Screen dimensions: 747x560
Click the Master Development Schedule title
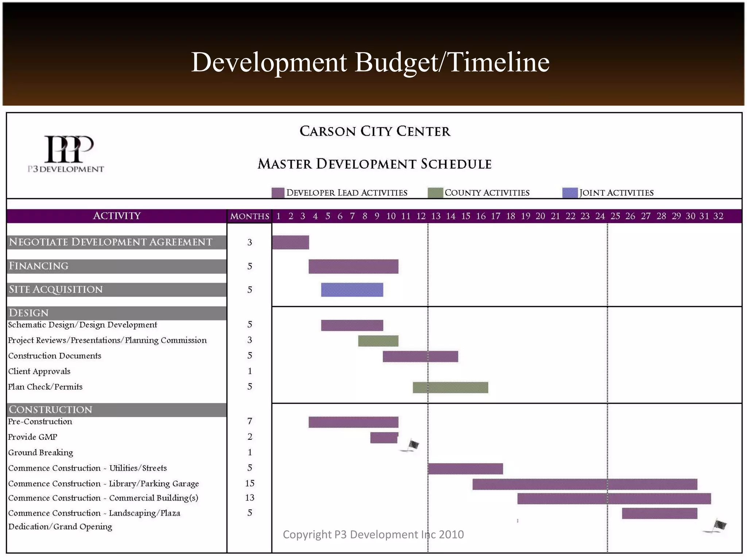[x=375, y=164]
